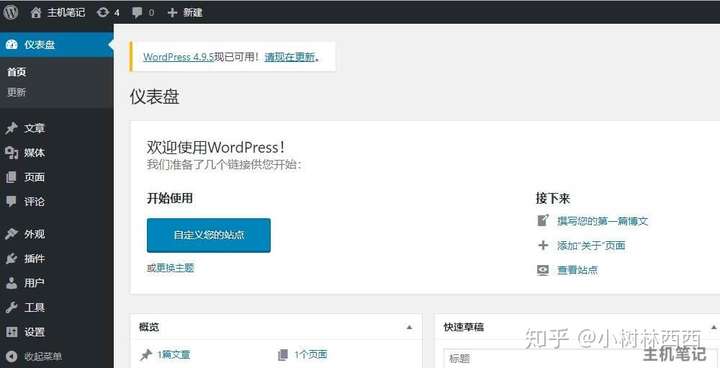Select the 仪表盘 dashboard menu item
Image resolution: width=720 pixels, height=368 pixels.
(x=56, y=45)
